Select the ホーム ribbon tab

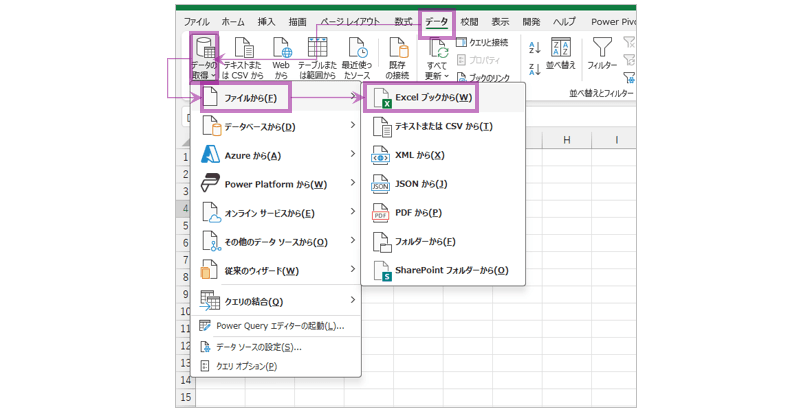point(233,22)
